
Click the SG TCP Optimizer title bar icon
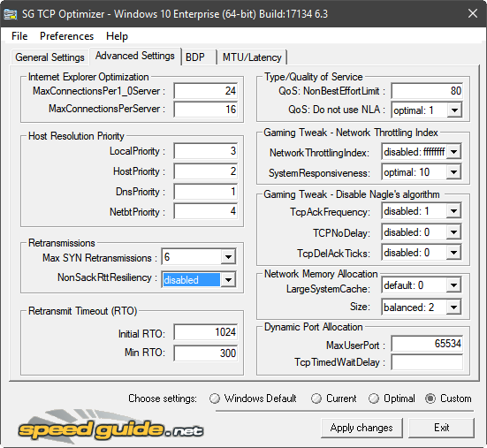pos(10,14)
